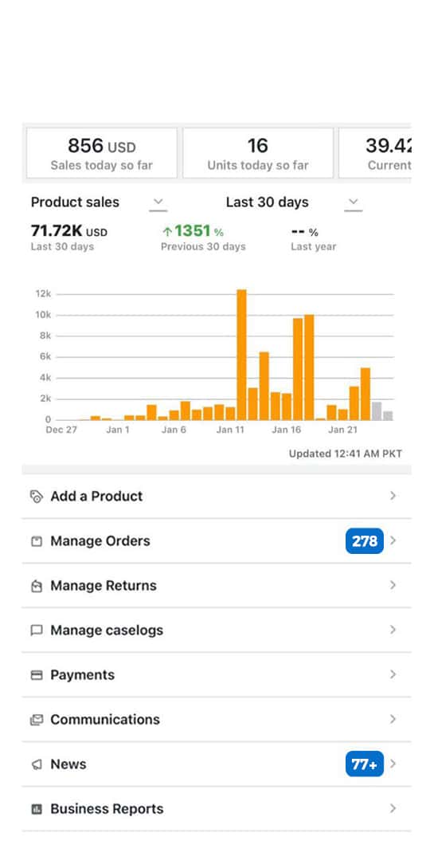The height and width of the screenshot is (868, 430).
Task: Tap the Manage caselogs chat icon
Action: (x=36, y=630)
